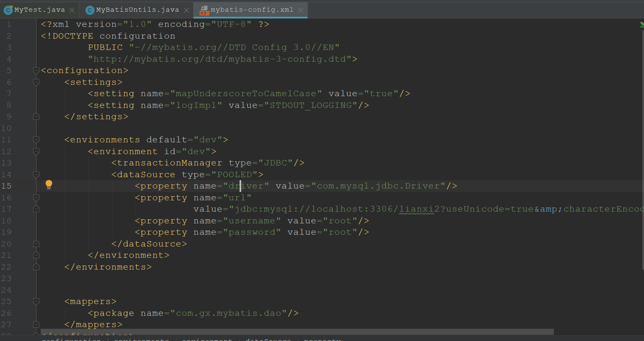The height and width of the screenshot is (341, 644).
Task: Click the "JDBC" transactionManager type
Action: pos(275,163)
